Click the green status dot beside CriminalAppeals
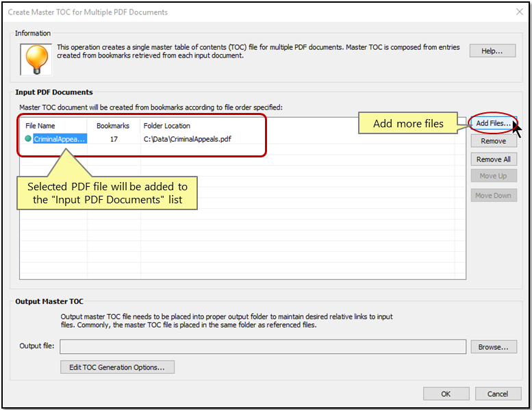532x410 pixels. coord(28,139)
